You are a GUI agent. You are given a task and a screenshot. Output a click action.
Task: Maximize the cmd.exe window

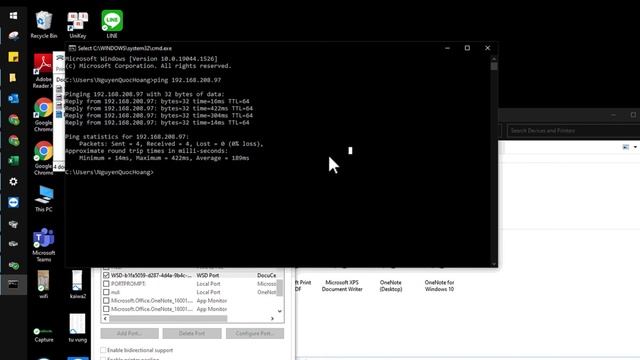(x=467, y=48)
